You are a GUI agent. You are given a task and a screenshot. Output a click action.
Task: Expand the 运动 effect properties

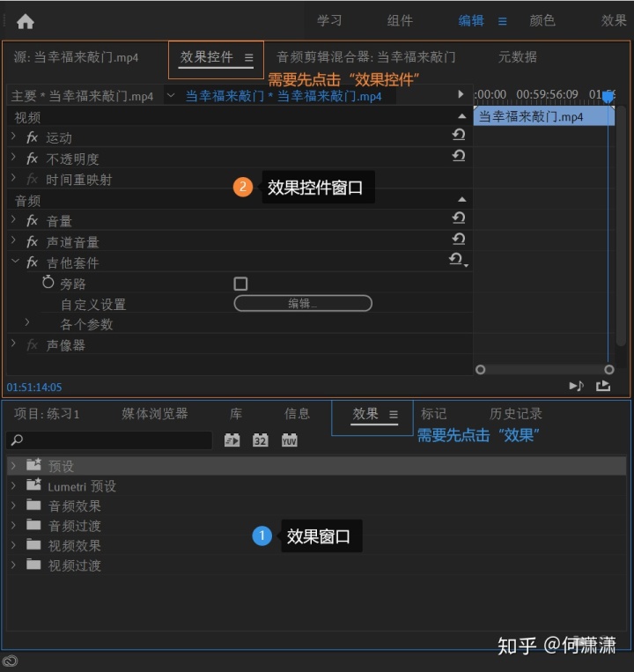[x=14, y=137]
